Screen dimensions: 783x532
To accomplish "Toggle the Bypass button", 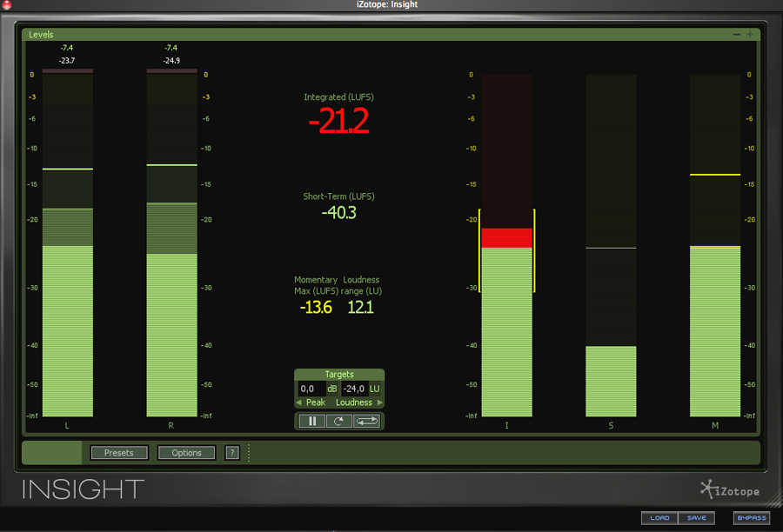I will [751, 518].
